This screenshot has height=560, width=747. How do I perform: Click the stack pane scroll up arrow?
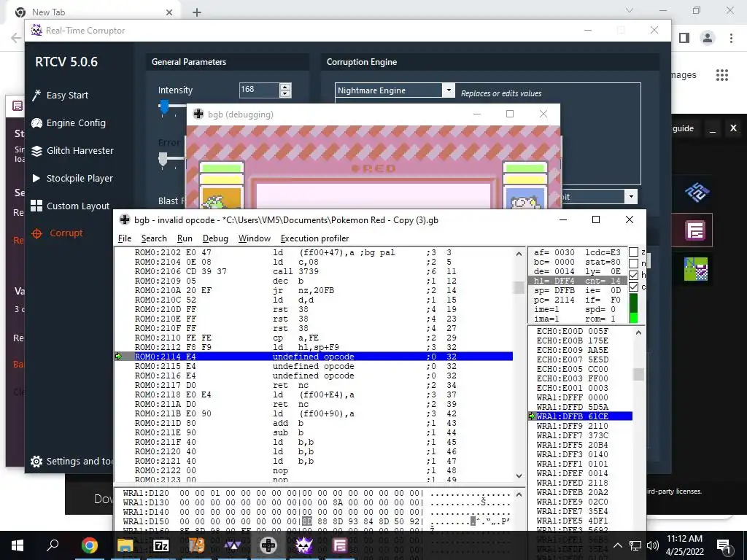(x=638, y=332)
